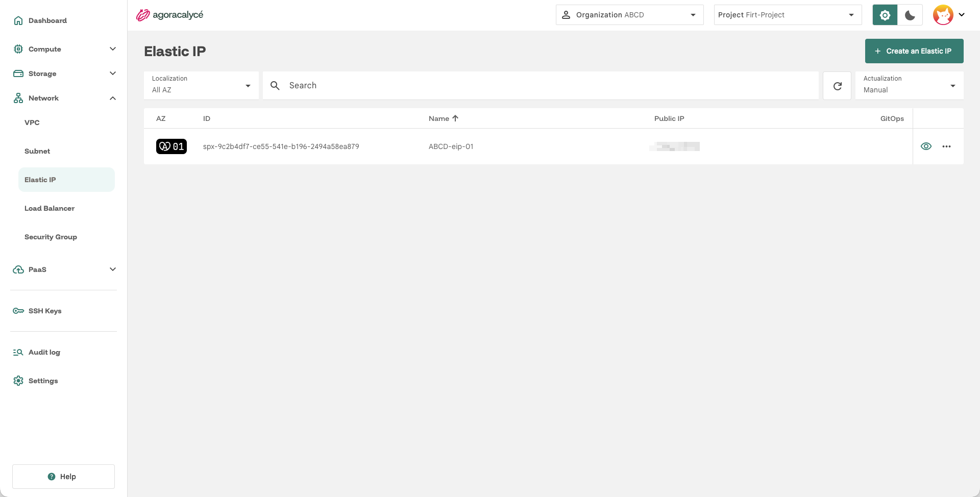Image resolution: width=980 pixels, height=497 pixels.
Task: Click the Settings gear icon in sidebar
Action: click(x=18, y=381)
